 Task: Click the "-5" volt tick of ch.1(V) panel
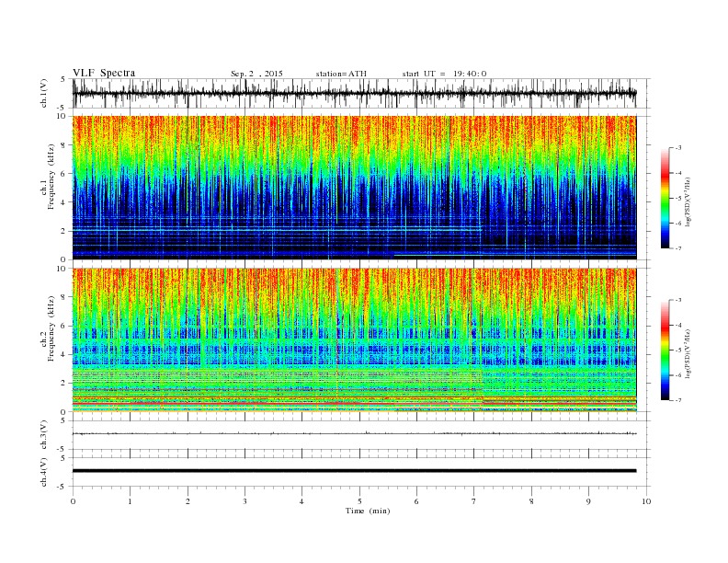[x=62, y=109]
